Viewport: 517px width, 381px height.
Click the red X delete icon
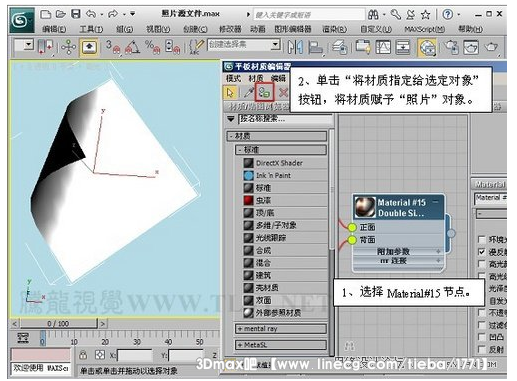point(283,92)
